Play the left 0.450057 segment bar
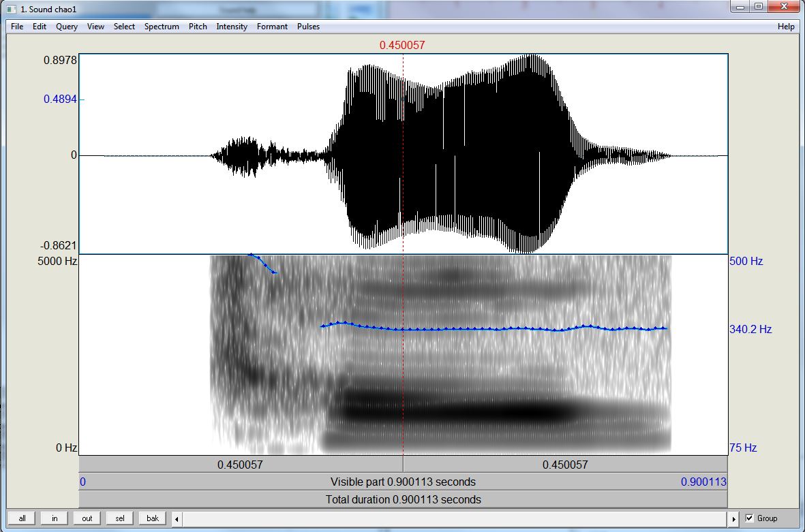805x532 pixels. (240, 465)
